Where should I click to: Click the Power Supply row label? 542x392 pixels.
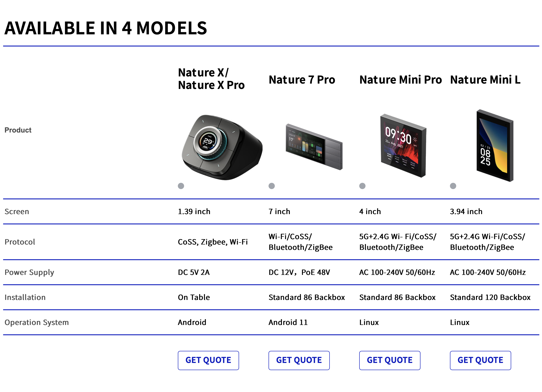point(29,272)
